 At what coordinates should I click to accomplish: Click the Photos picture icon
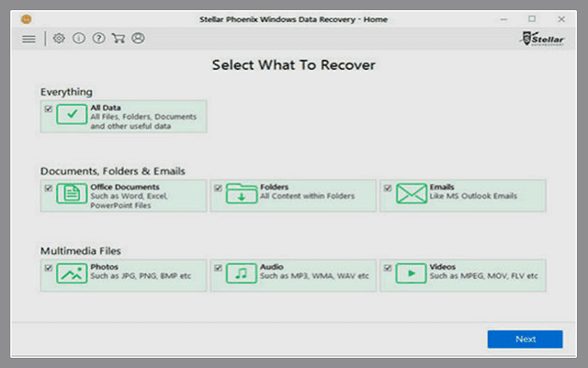(72, 273)
